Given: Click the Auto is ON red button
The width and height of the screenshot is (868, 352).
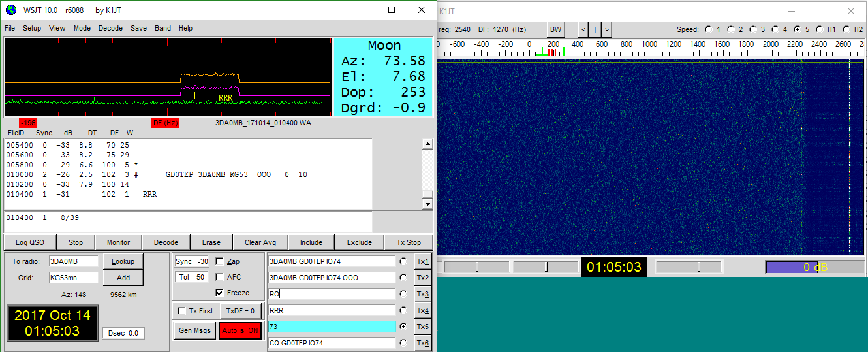Looking at the screenshot, I should click(240, 330).
